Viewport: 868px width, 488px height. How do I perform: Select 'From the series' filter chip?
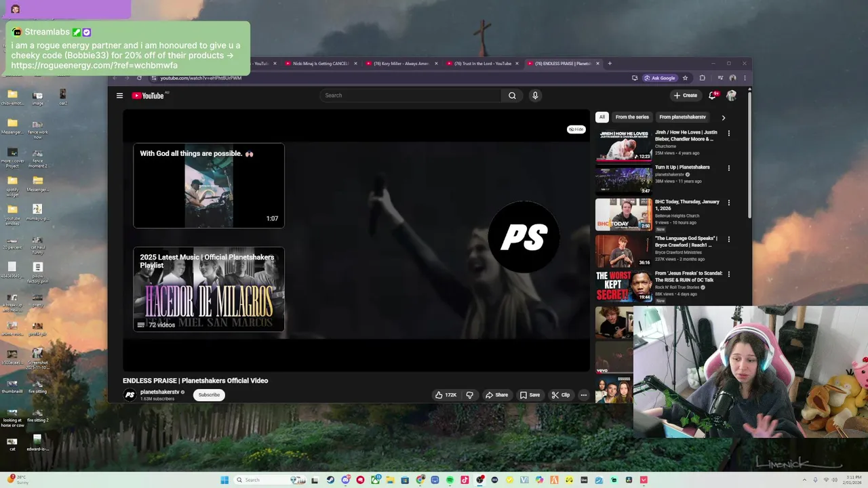coord(632,117)
